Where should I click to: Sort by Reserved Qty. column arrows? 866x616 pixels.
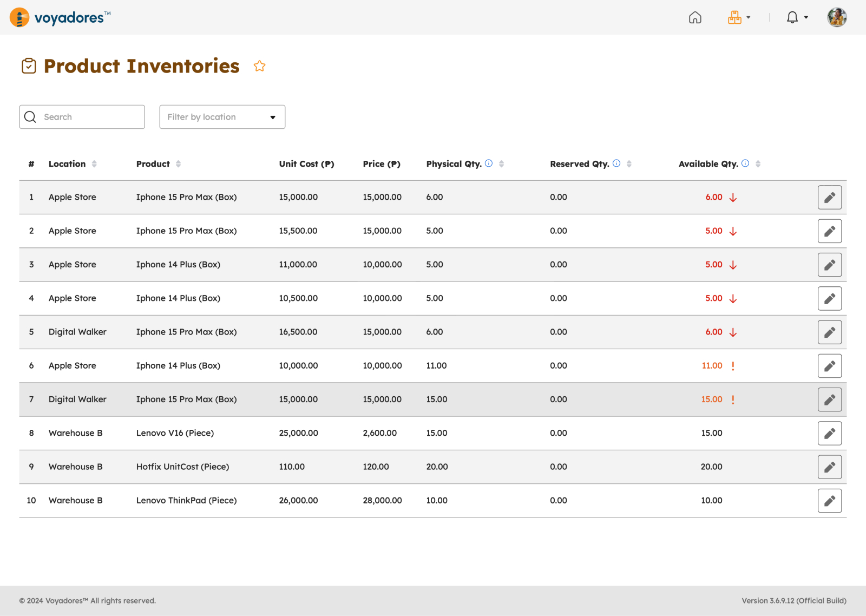point(629,164)
